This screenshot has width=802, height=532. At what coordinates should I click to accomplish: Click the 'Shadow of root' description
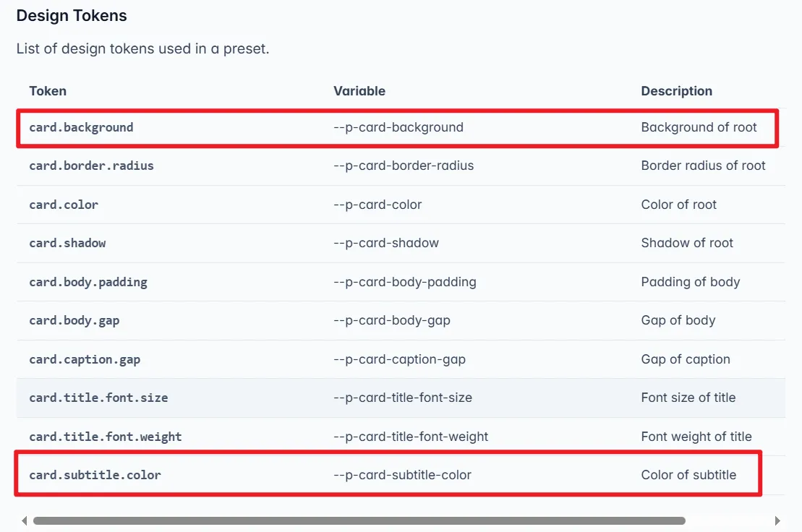(x=687, y=243)
